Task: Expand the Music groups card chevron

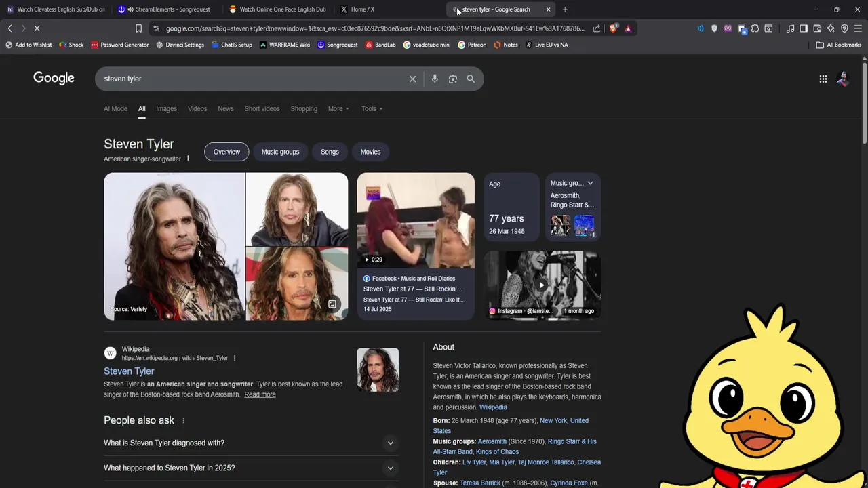Action: pos(590,183)
